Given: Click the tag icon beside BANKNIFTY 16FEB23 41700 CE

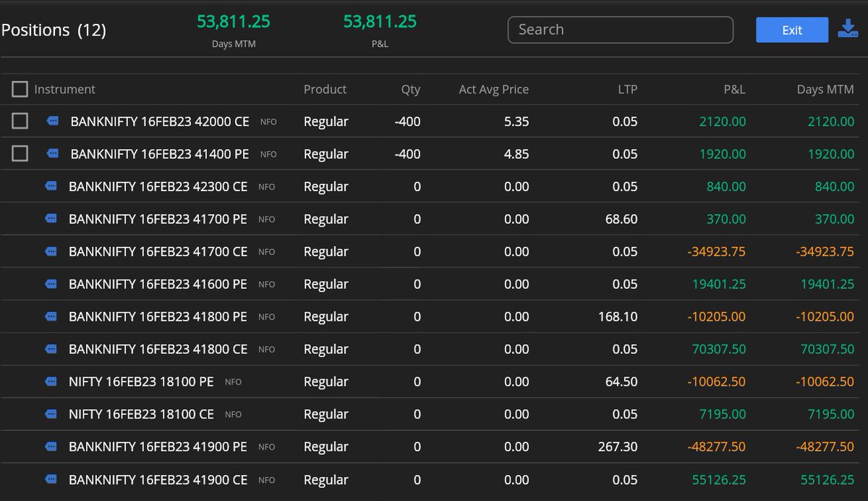Looking at the screenshot, I should click(x=51, y=251).
